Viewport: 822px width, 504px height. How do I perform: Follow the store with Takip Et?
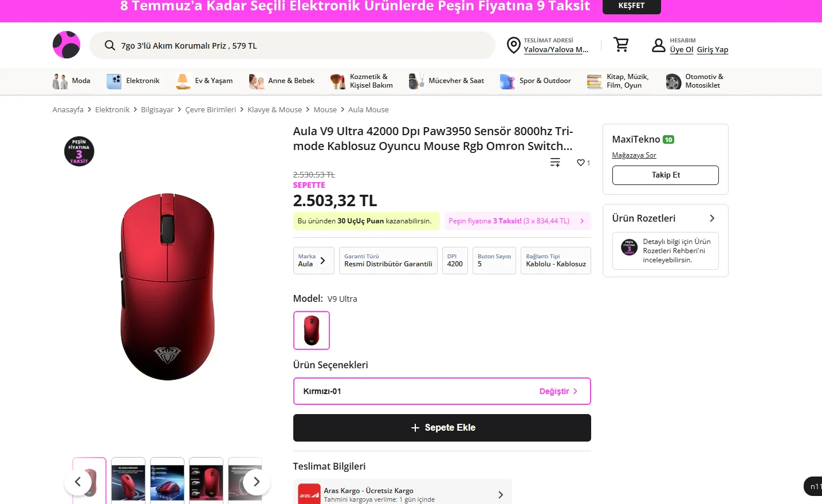click(666, 175)
